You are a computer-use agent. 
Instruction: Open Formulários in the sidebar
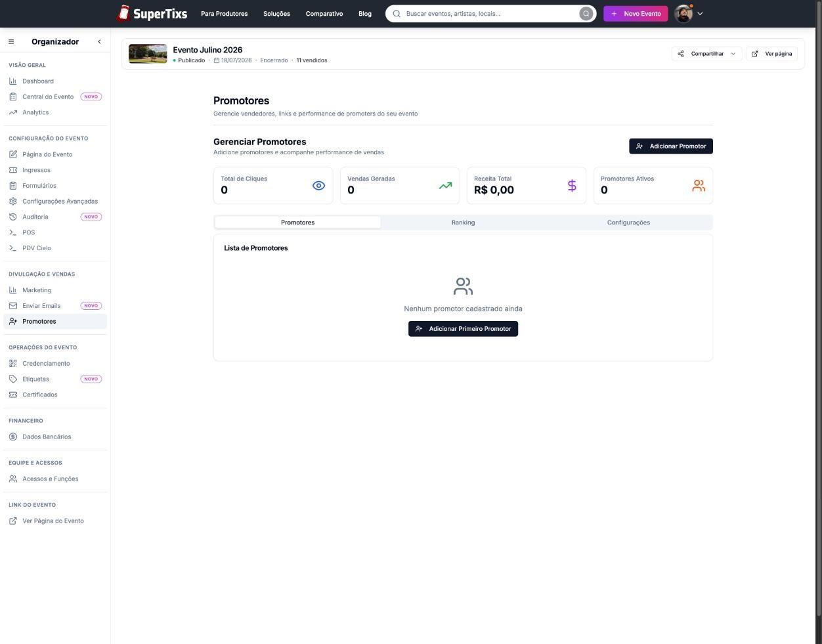55,186
